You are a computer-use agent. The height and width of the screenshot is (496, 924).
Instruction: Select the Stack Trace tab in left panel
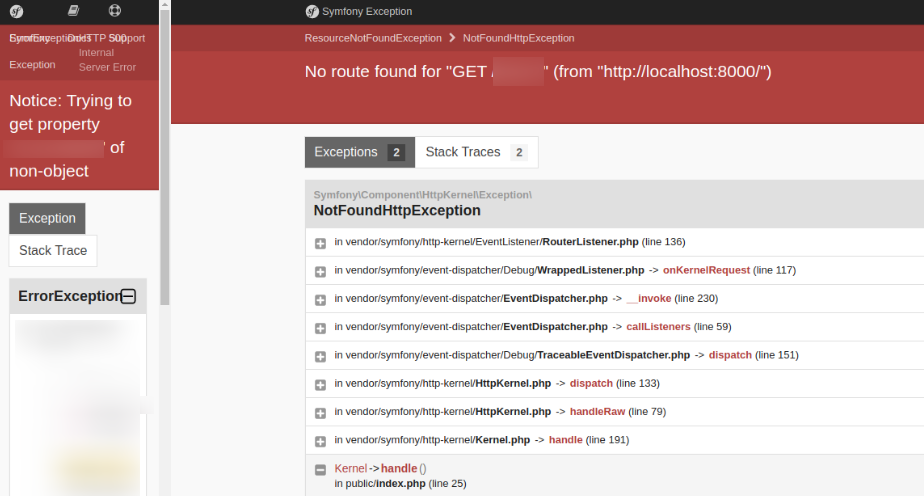click(53, 250)
